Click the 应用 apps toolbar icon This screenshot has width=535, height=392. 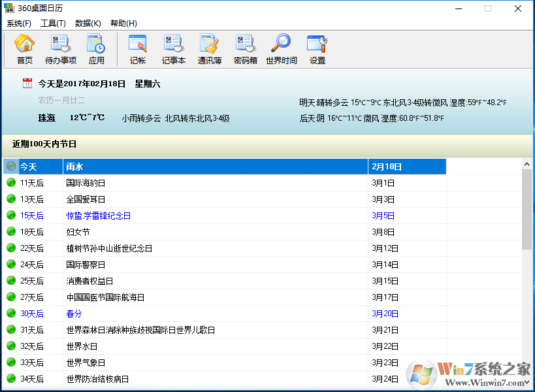[96, 49]
